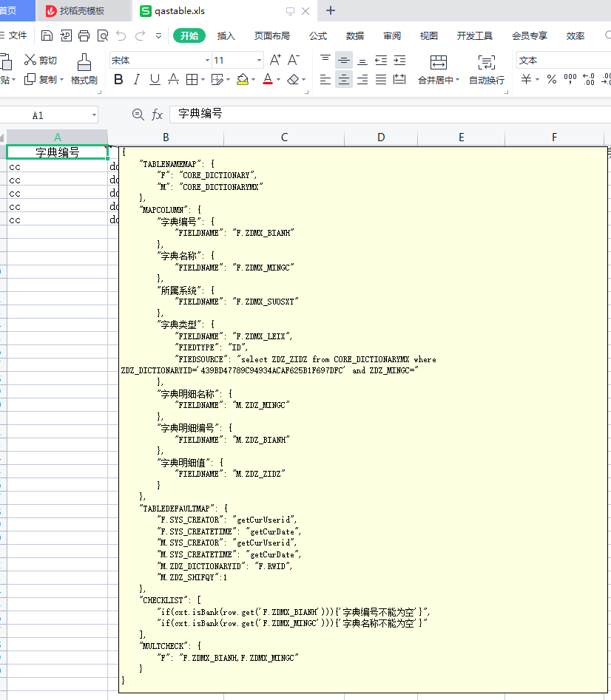Click the increase font size A+ icon
The image size is (611, 700).
tap(275, 60)
